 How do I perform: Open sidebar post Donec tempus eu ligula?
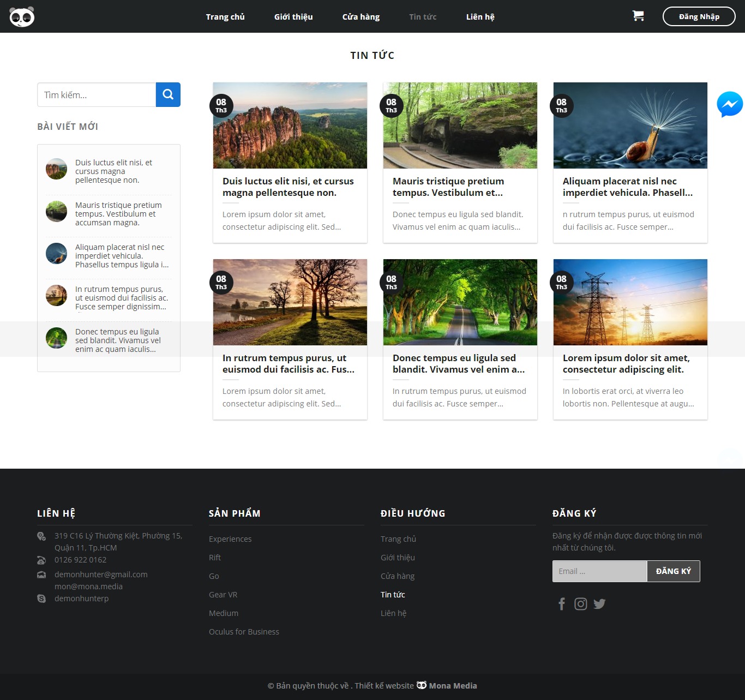pos(118,340)
